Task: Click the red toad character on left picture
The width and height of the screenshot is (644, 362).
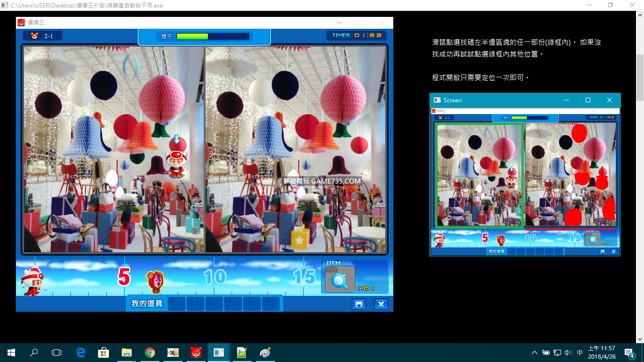Action: coord(177,164)
